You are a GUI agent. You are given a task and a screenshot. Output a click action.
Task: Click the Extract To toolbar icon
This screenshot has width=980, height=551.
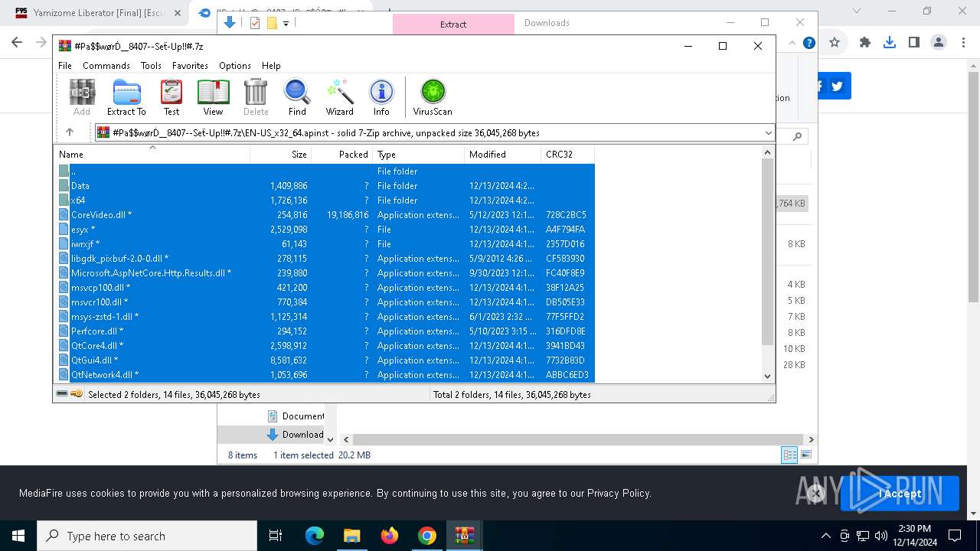(126, 97)
